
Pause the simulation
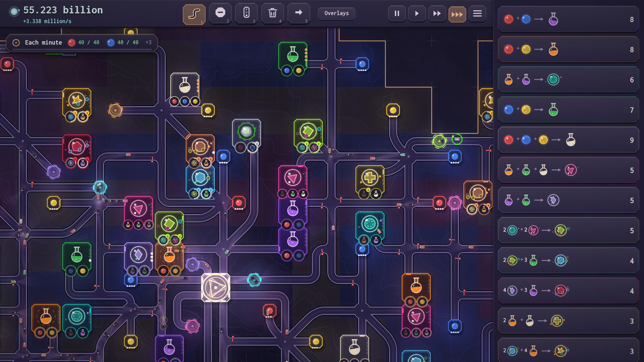397,14
